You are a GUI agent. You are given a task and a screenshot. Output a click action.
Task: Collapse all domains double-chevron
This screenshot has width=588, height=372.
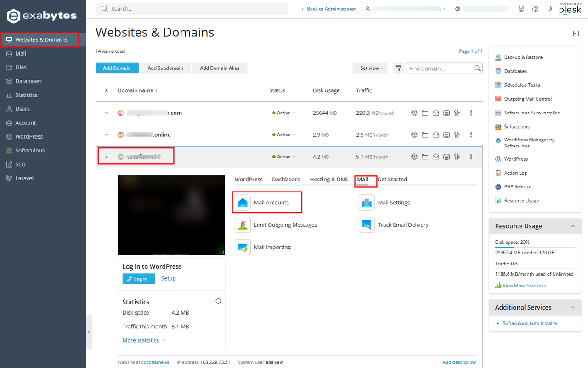(106, 91)
